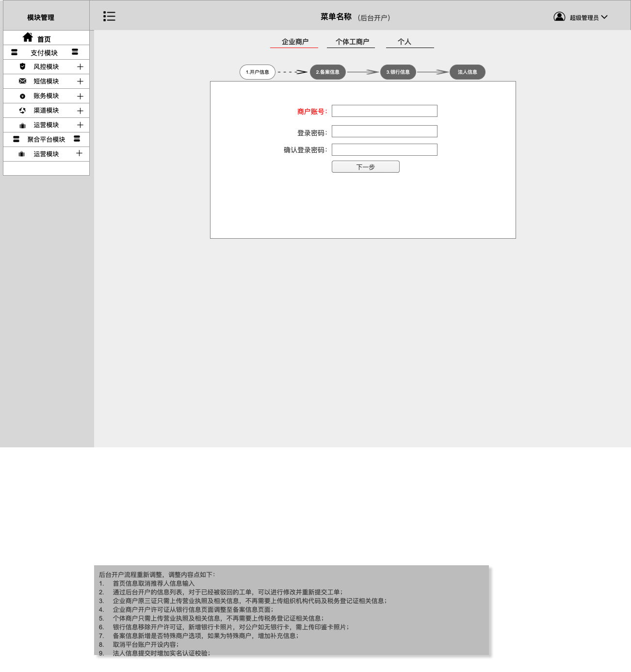The width and height of the screenshot is (631, 672).
Task: Click the stack icon left of 支付模块
Action: 15,52
